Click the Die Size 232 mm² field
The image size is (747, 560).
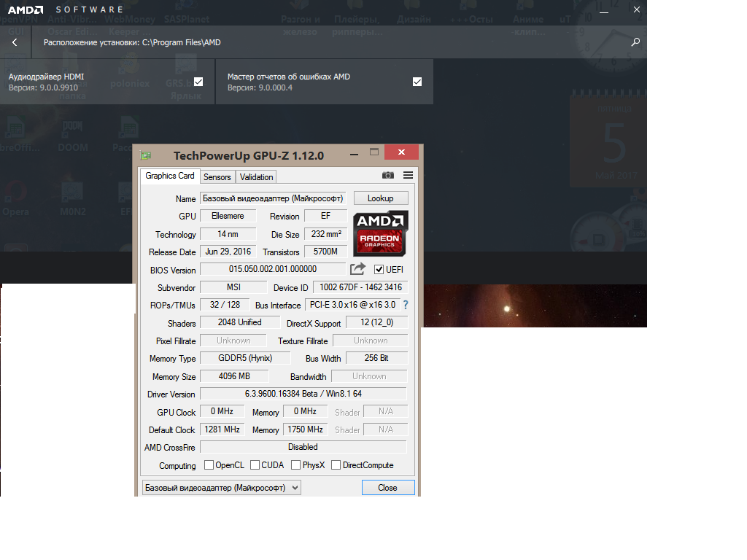pos(326,234)
